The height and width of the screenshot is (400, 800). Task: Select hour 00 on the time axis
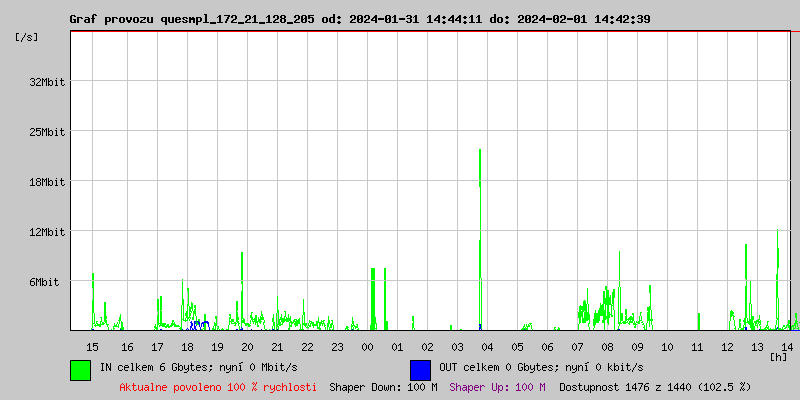click(367, 346)
